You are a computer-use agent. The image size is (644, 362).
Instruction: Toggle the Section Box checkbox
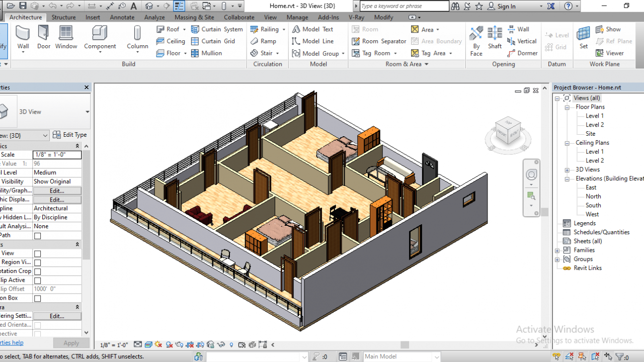37,299
